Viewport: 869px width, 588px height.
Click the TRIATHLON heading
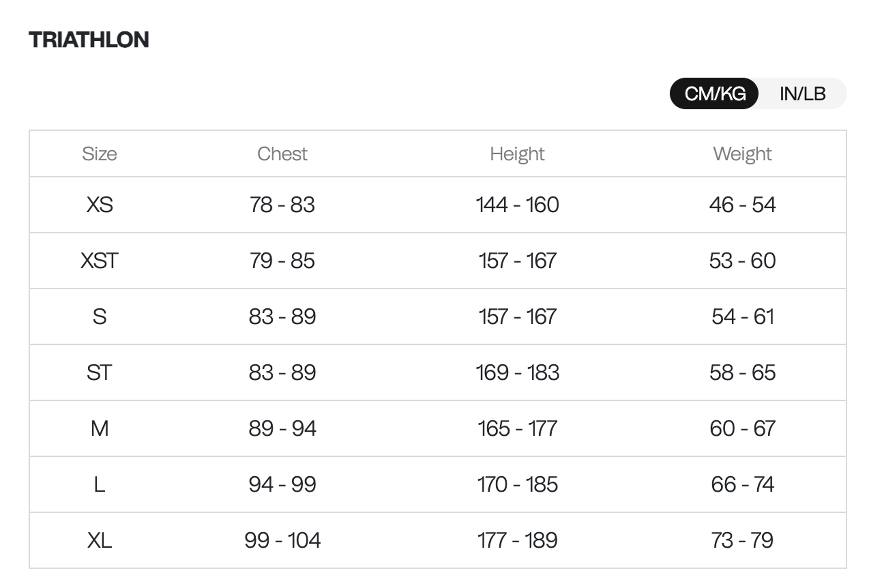[x=89, y=40]
